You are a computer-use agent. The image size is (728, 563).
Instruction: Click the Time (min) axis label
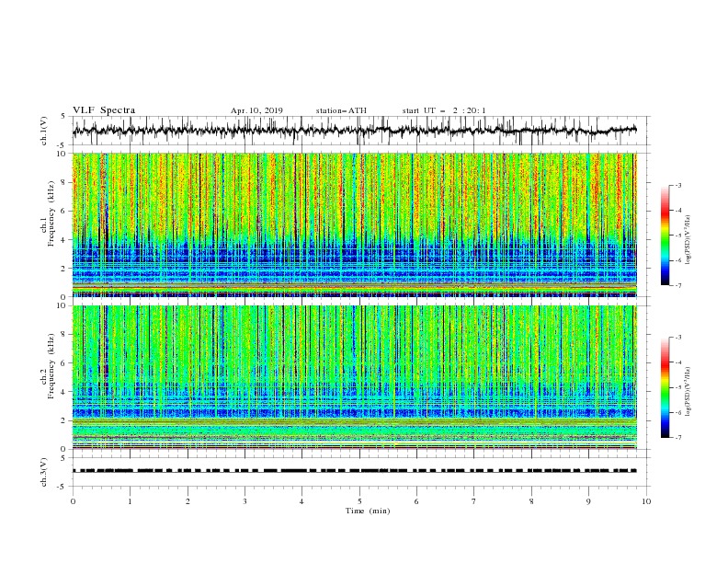coord(368,511)
